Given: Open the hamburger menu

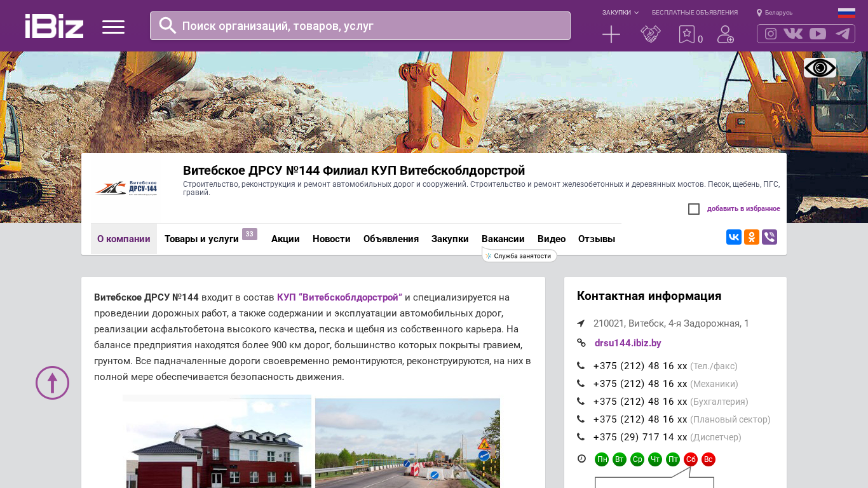Looking at the screenshot, I should tap(113, 27).
